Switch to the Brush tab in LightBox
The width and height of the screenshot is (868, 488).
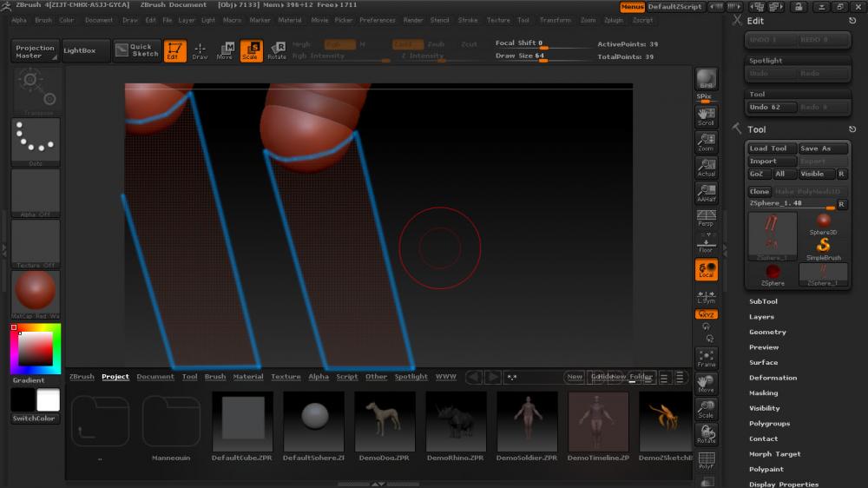pos(215,377)
